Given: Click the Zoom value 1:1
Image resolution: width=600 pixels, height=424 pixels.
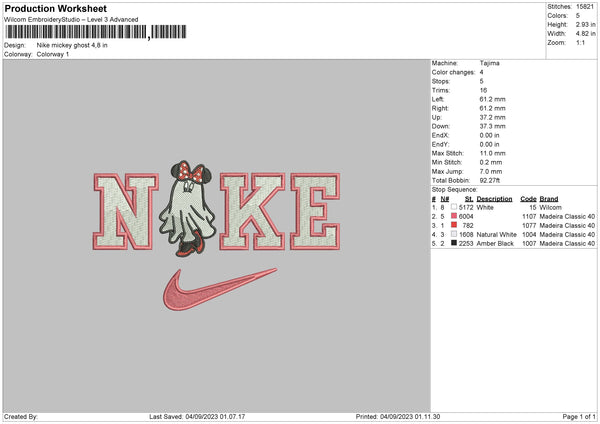Looking at the screenshot, I should pos(580,42).
